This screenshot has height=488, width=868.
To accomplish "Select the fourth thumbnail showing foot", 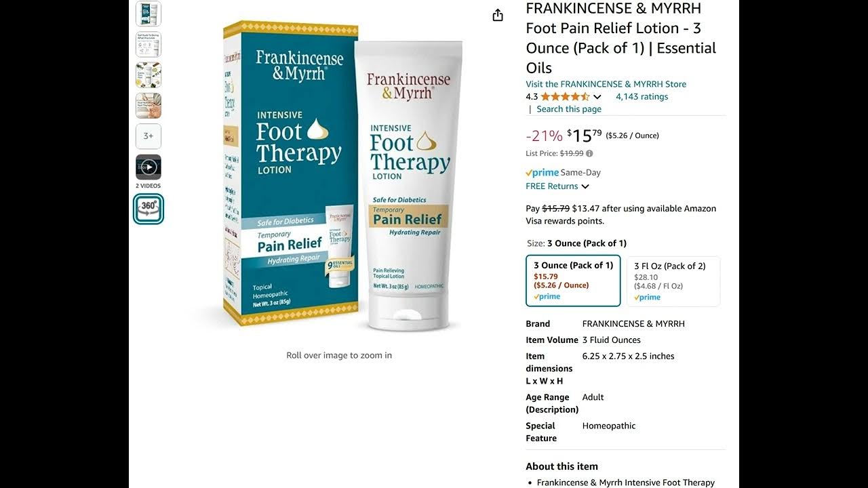I will [149, 106].
